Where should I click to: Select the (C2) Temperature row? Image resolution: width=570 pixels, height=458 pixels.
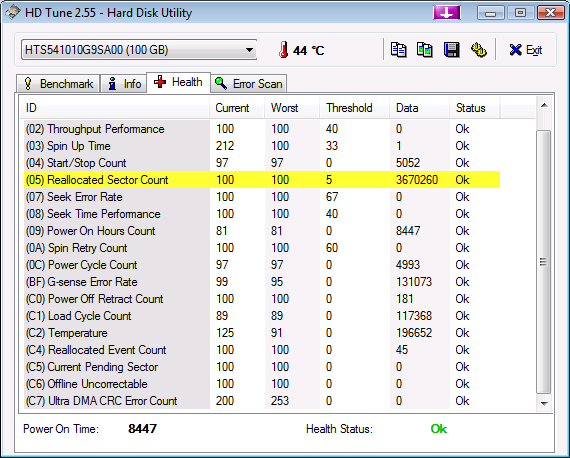tap(262, 333)
